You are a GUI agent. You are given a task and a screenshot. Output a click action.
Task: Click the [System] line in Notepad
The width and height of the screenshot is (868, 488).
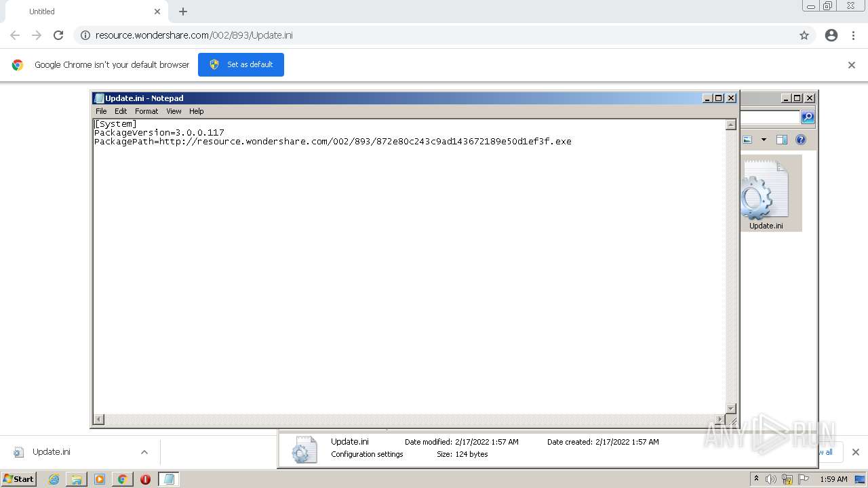(x=116, y=124)
